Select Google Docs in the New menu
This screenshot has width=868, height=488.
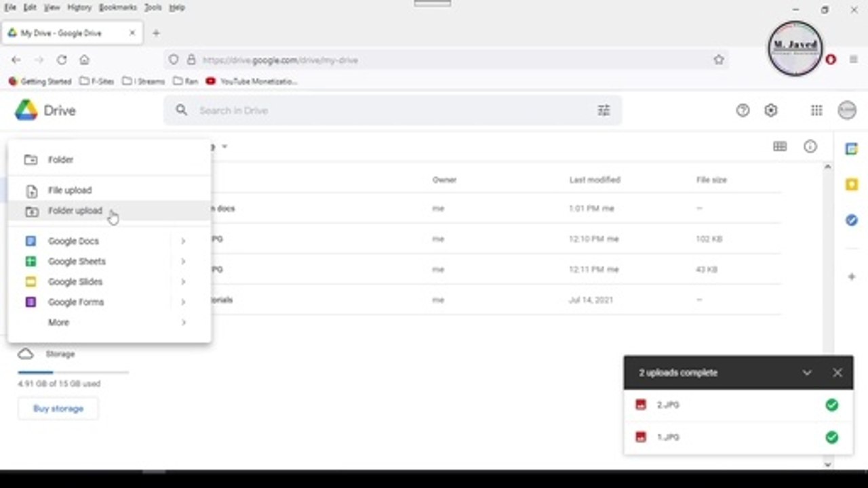(109, 241)
